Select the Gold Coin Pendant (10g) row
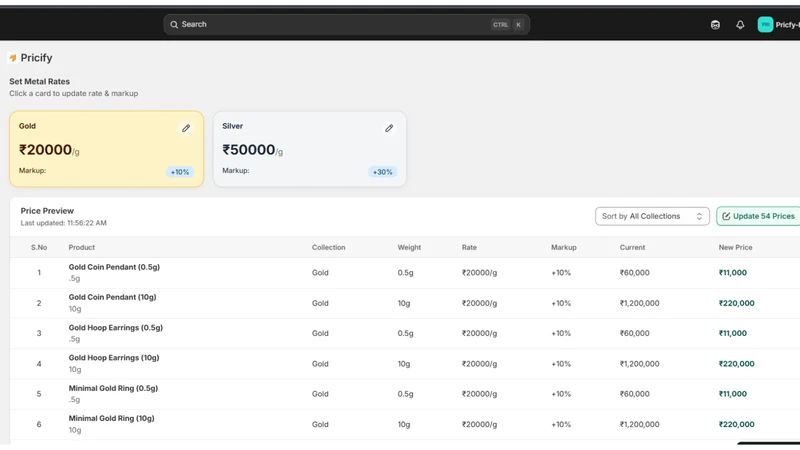The width and height of the screenshot is (800, 450). pos(405,303)
